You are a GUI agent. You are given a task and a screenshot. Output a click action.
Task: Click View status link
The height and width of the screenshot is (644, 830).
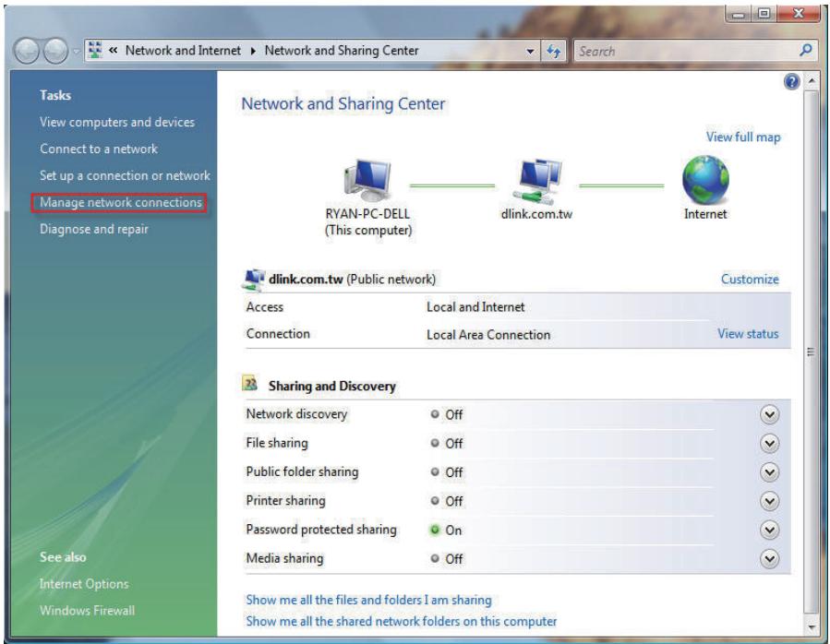pos(748,334)
